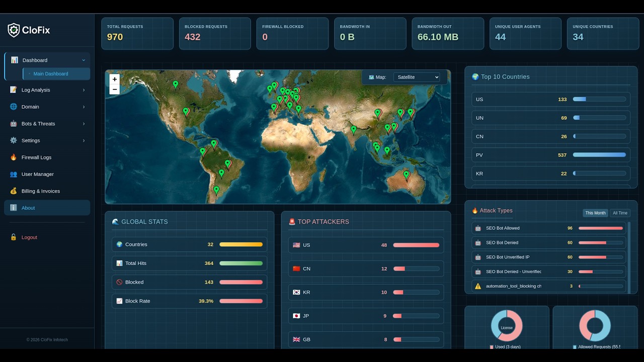Click the GB flag icon
Image resolution: width=644 pixels, height=362 pixels.
(296, 339)
